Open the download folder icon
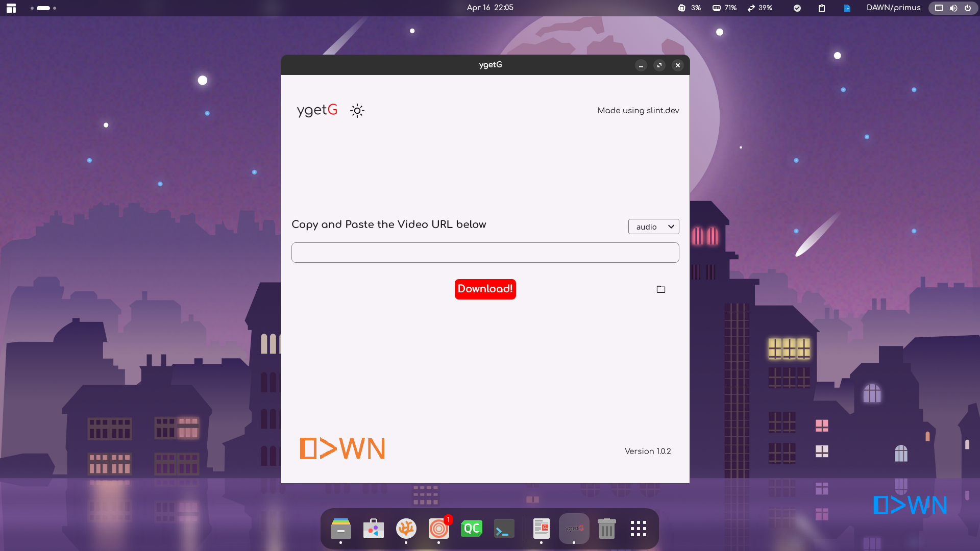 661,289
